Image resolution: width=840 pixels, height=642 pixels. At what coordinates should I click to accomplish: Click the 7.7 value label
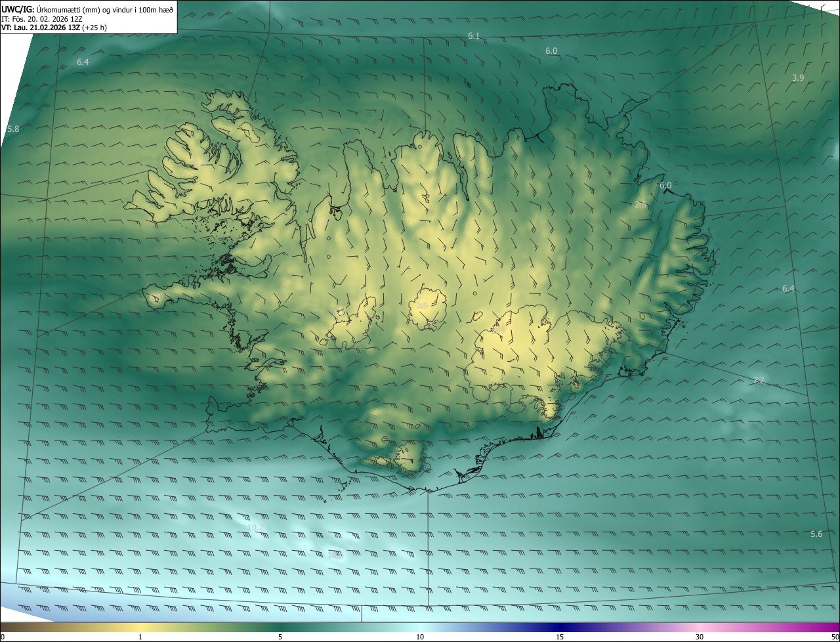click(759, 381)
